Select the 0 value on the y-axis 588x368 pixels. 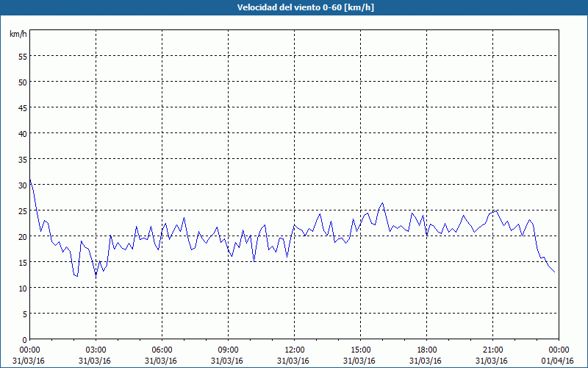click(25, 340)
